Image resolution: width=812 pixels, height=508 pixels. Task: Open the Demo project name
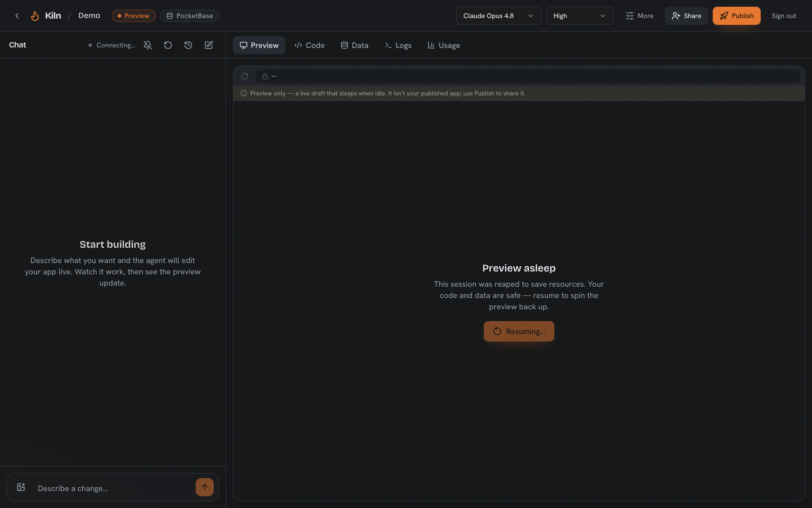click(89, 16)
